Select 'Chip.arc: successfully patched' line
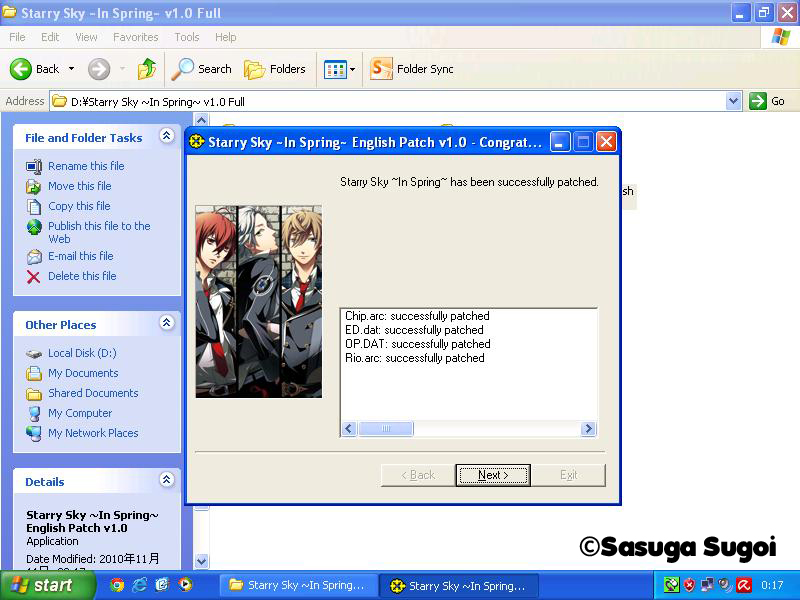 tap(417, 316)
